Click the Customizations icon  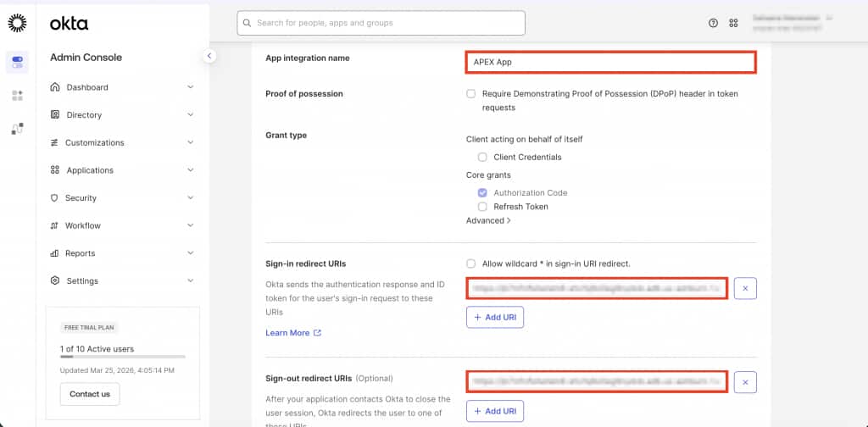point(54,142)
